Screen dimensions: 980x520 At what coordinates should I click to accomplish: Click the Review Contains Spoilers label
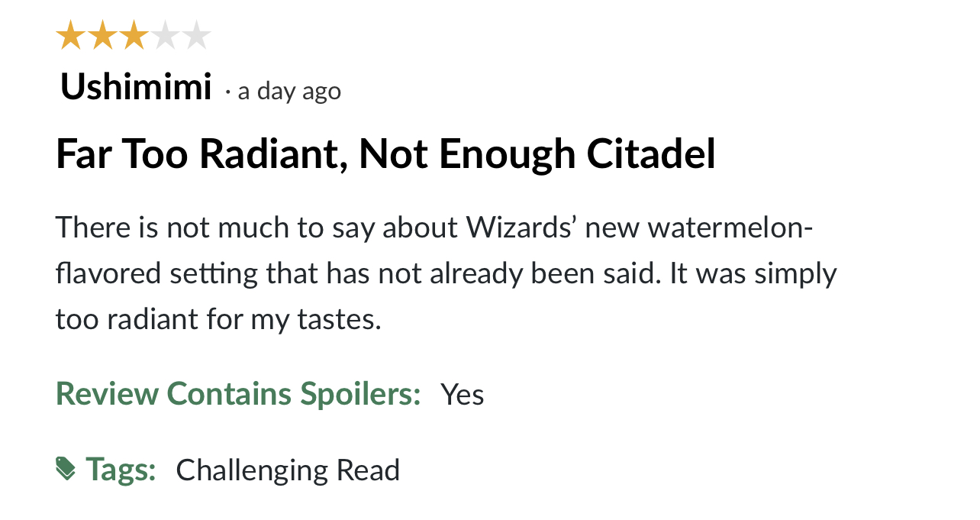[238, 394]
